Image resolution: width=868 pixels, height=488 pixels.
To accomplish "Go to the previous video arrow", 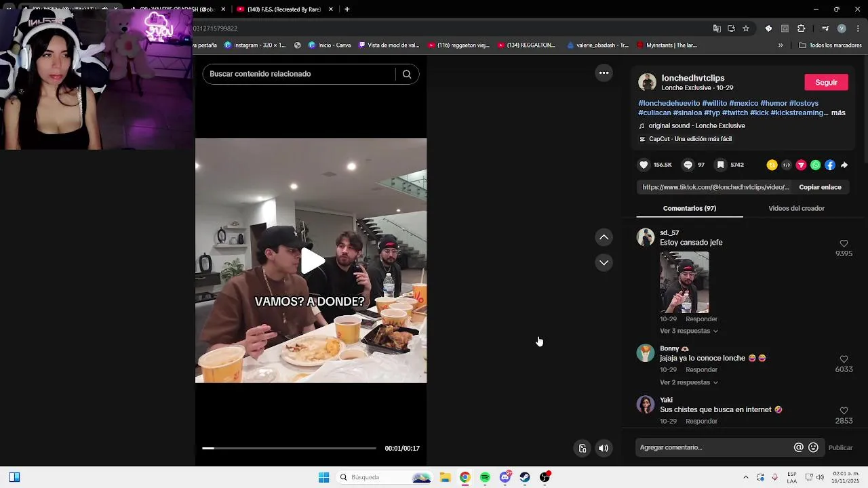I will pos(604,237).
